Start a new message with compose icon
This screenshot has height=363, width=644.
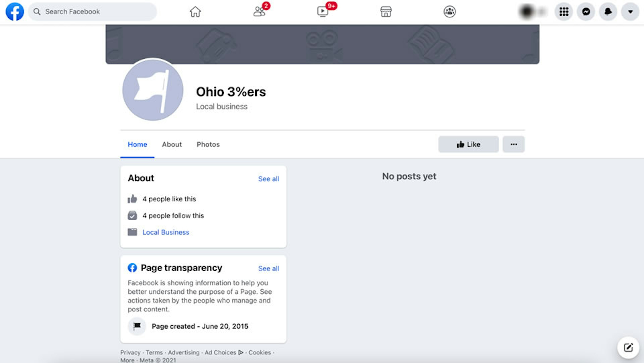point(628,348)
